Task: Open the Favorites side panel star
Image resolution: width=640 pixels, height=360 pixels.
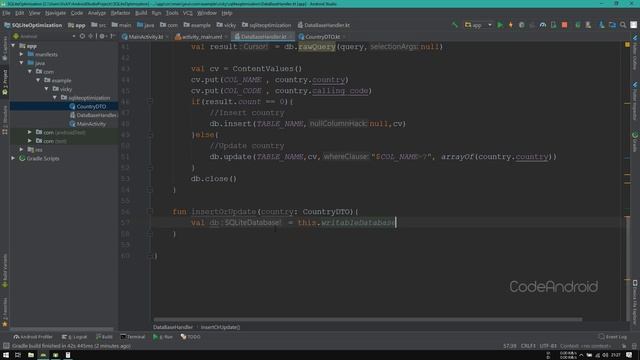Action: (5, 324)
